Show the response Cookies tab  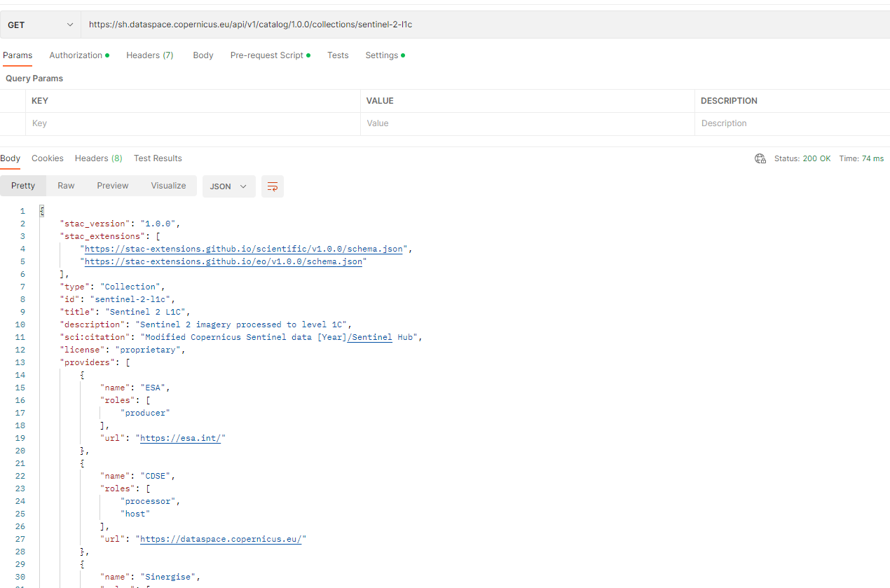pos(48,158)
